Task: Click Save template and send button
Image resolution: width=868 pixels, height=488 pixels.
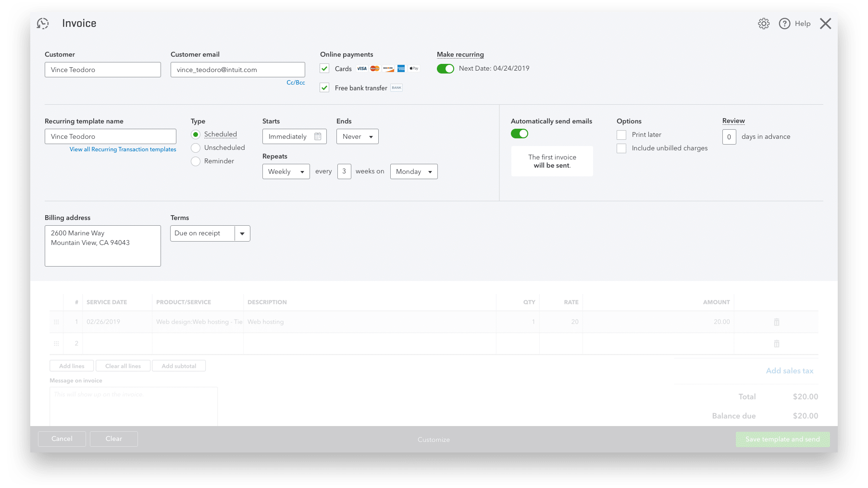Action: coord(782,439)
